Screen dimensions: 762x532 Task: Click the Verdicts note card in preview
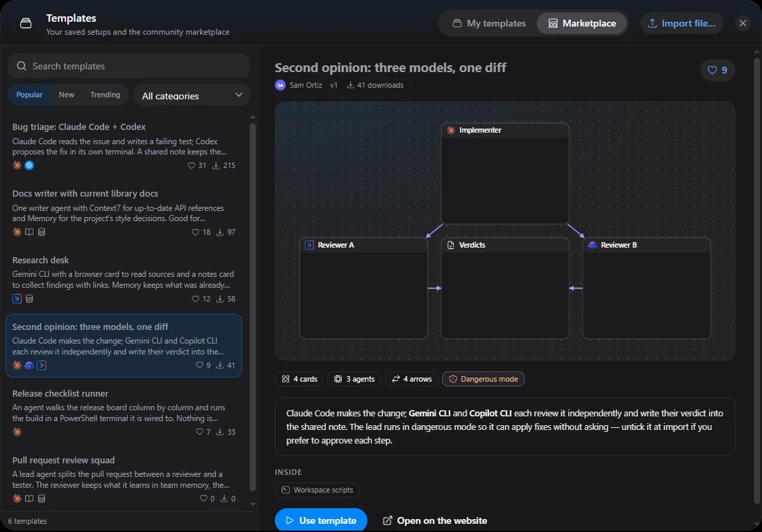pos(505,288)
